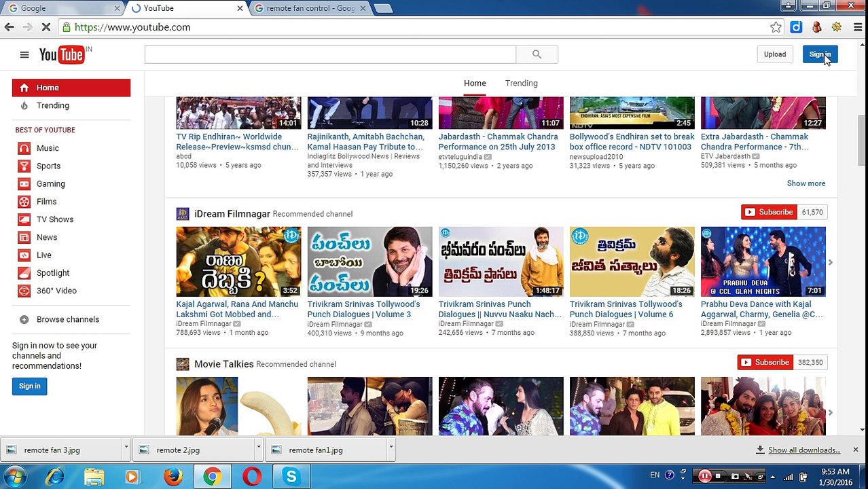Click Show more under first shelf
This screenshot has width=868, height=489.
coord(806,183)
